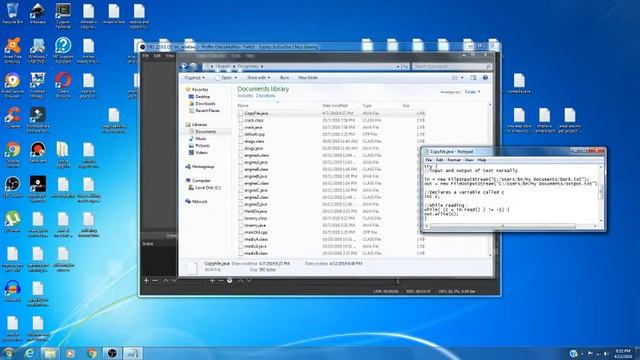Click the Notepad vertical scrollbar

pyautogui.click(x=600, y=193)
